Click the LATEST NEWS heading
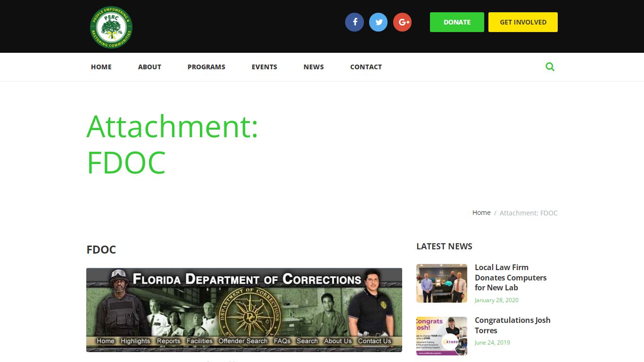Screen dimensions: 644x362 pyautogui.click(x=444, y=247)
